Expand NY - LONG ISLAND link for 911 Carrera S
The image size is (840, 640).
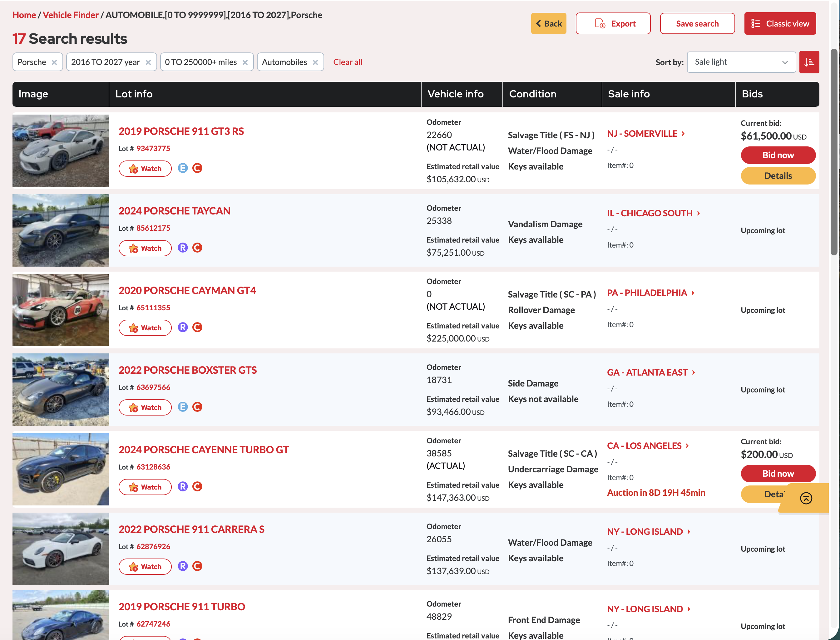click(649, 532)
